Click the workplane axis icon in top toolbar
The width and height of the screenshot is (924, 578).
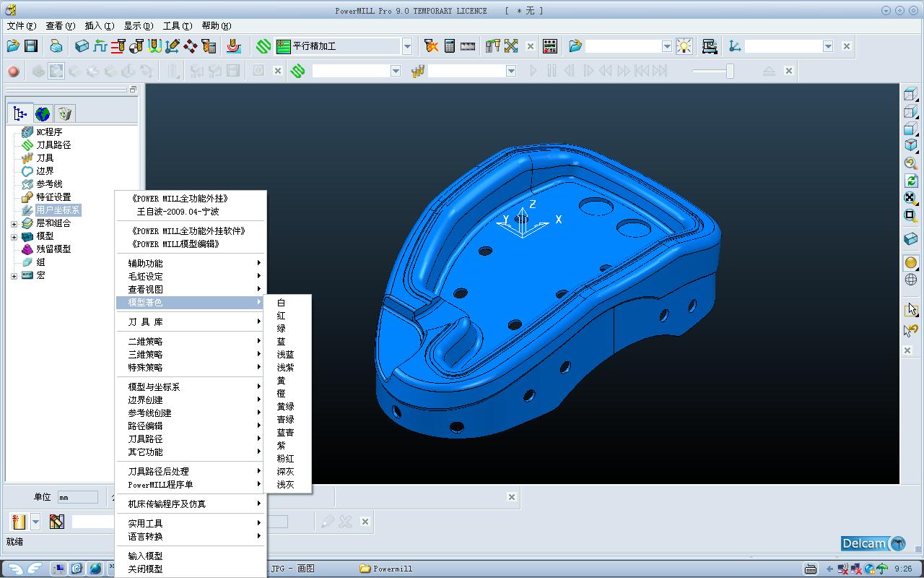(735, 46)
